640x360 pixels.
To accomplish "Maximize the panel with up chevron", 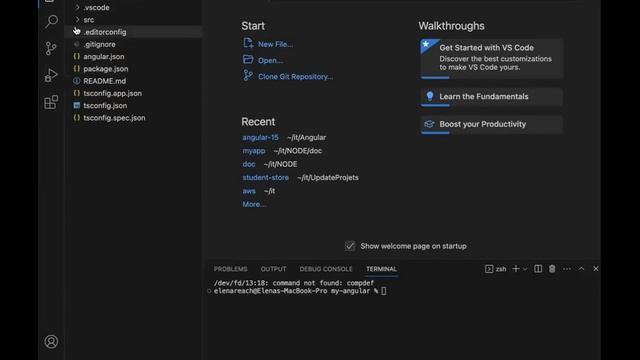I will click(x=581, y=269).
